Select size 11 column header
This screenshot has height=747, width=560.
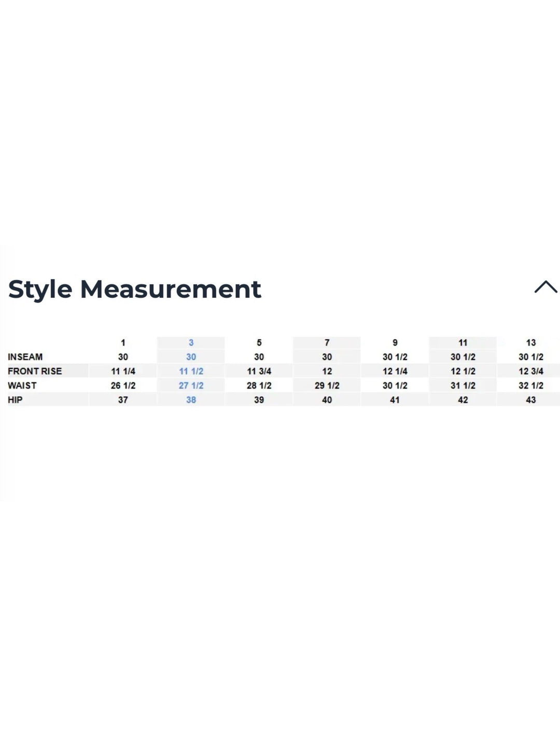coord(463,342)
